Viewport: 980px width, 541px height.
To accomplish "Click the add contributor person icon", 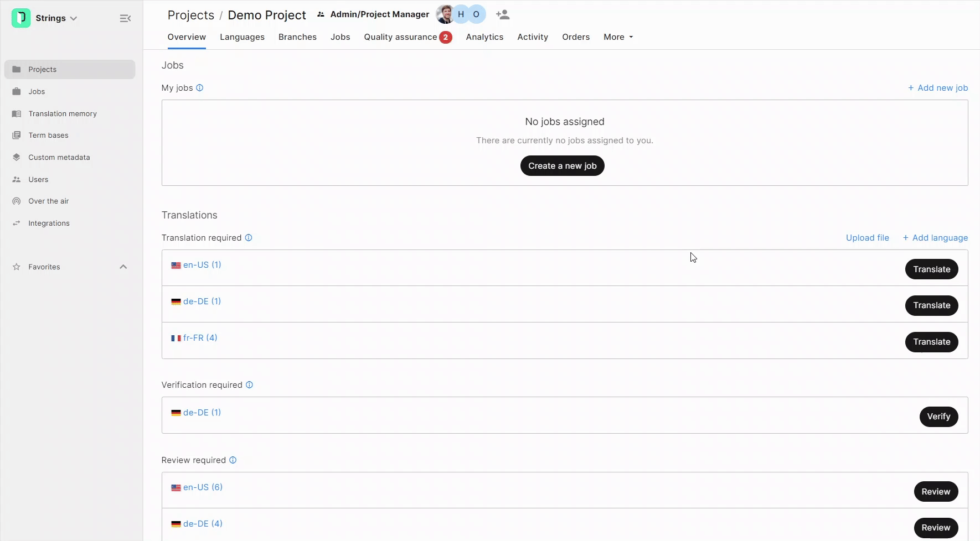I will 503,15.
